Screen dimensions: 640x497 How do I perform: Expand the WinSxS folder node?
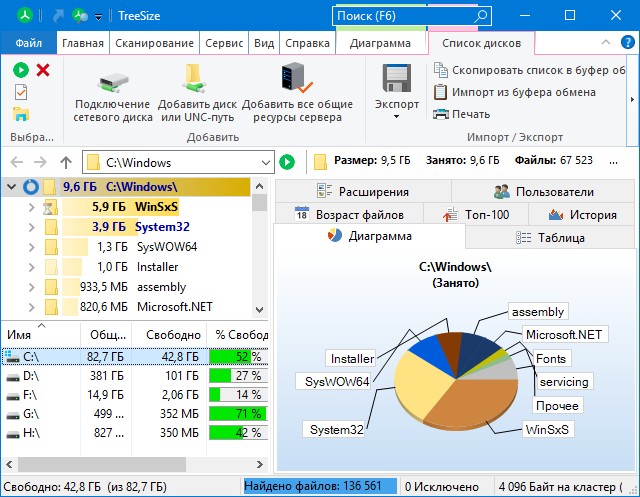[31, 207]
